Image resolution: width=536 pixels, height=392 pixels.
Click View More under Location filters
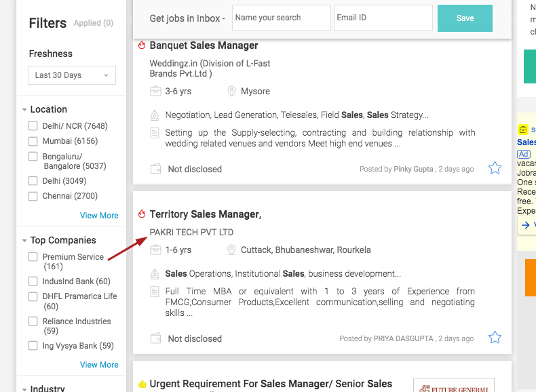tap(99, 216)
